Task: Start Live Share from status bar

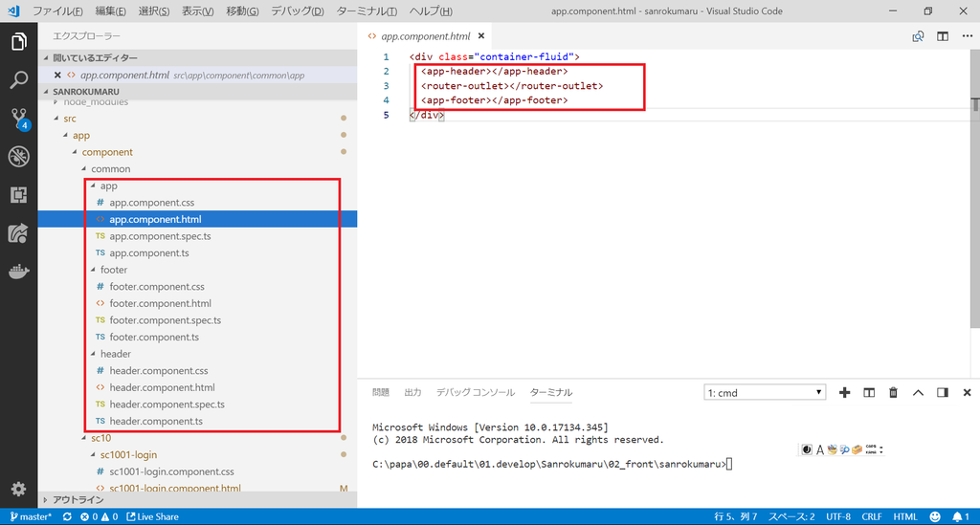Action: [x=152, y=517]
